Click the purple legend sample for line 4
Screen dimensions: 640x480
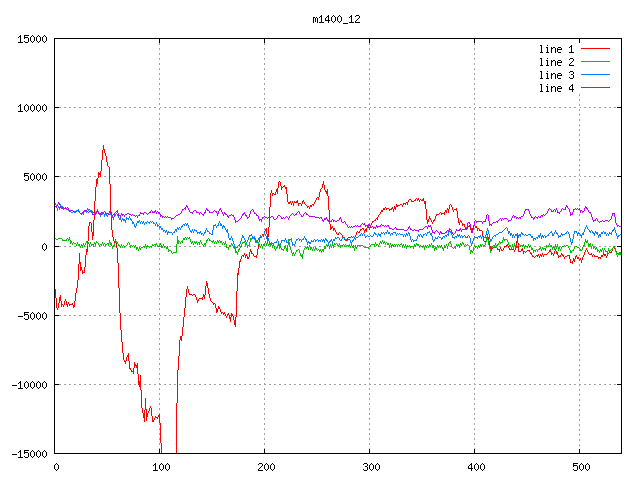(x=596, y=88)
